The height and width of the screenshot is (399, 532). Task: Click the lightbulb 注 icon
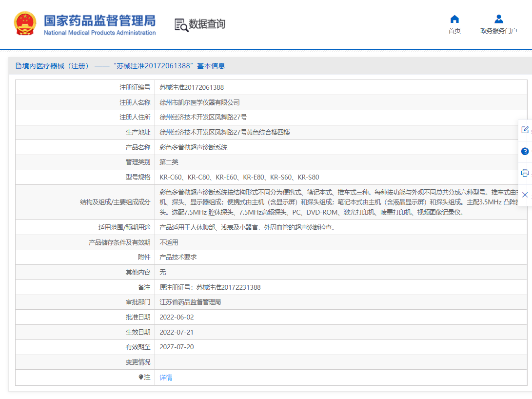point(141,377)
